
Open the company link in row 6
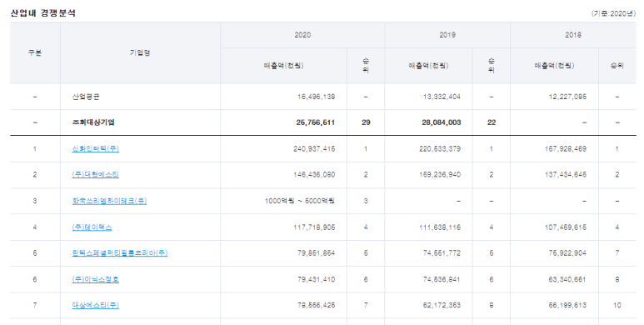click(95, 279)
